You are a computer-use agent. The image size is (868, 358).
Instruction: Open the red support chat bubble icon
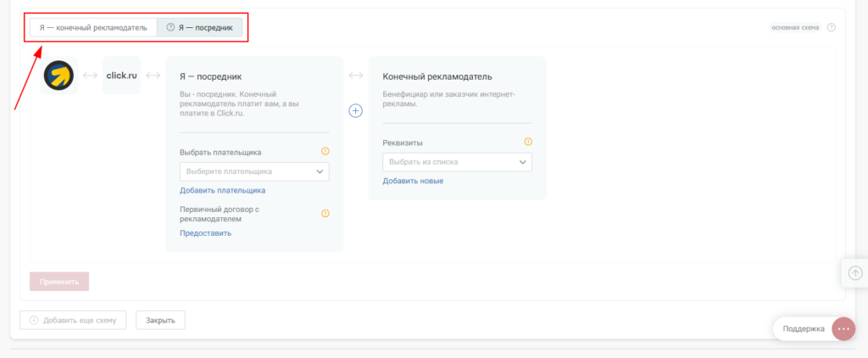843,329
